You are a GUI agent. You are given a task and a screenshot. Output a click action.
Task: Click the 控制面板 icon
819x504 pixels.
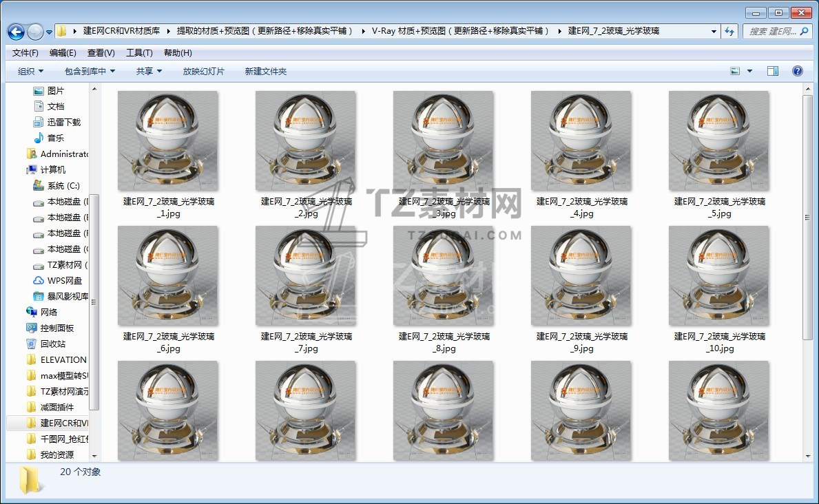pos(32,328)
